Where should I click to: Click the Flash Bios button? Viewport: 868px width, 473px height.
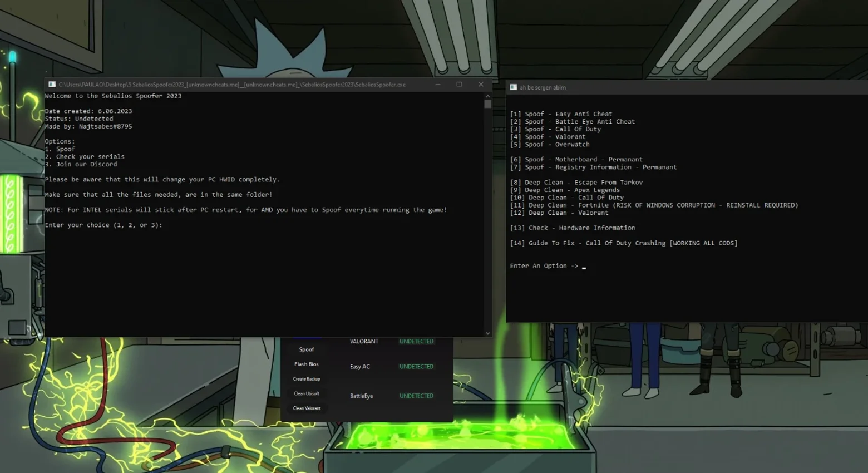[x=307, y=364]
